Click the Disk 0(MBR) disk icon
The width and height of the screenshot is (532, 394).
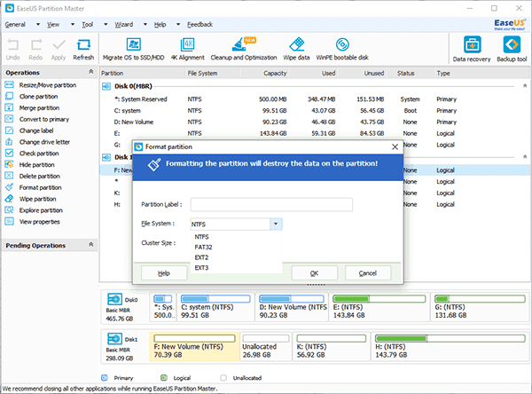pos(106,87)
